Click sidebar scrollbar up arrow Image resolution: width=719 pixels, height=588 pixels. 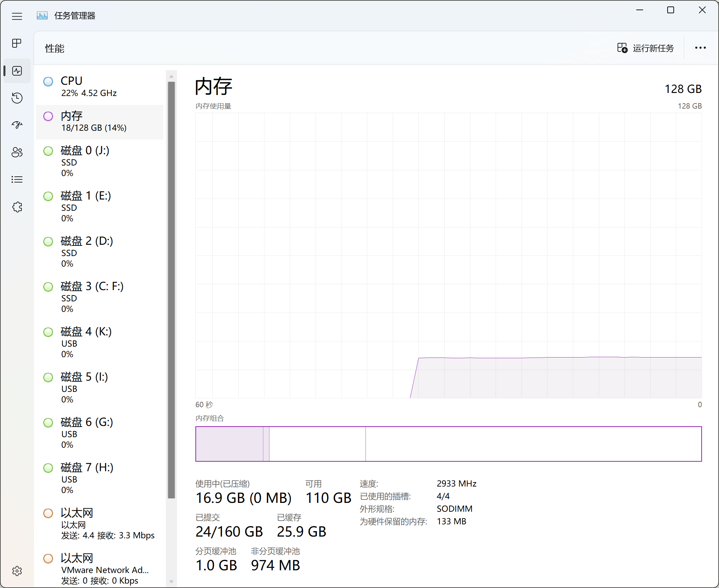click(x=172, y=76)
